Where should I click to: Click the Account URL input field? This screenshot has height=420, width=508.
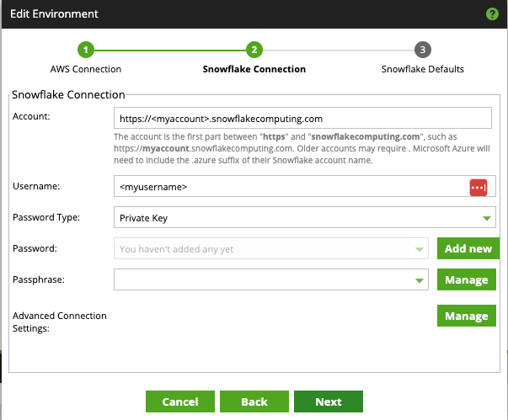302,118
